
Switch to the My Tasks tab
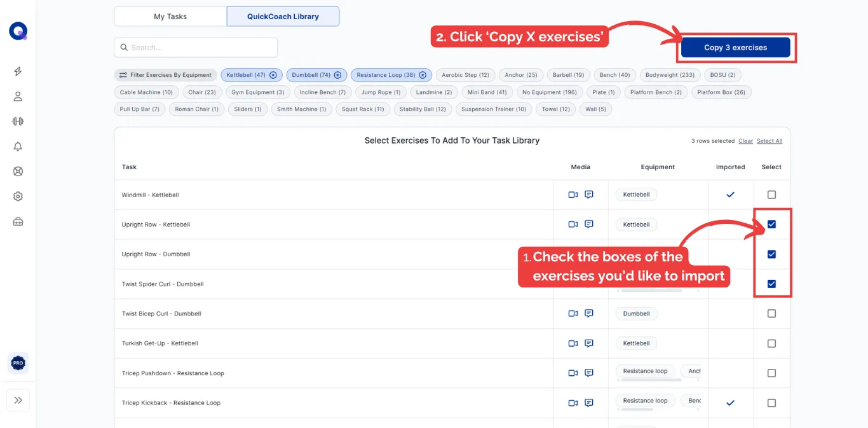170,17
